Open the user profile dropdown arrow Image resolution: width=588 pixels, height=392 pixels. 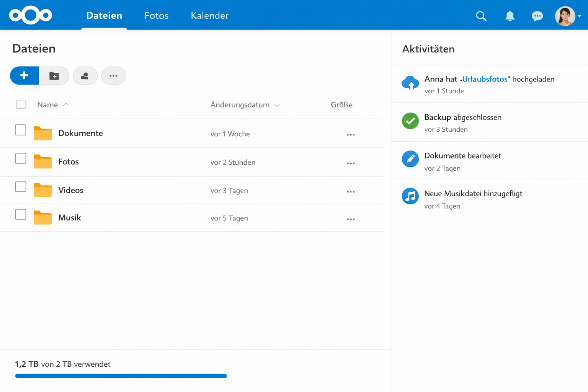(x=580, y=16)
